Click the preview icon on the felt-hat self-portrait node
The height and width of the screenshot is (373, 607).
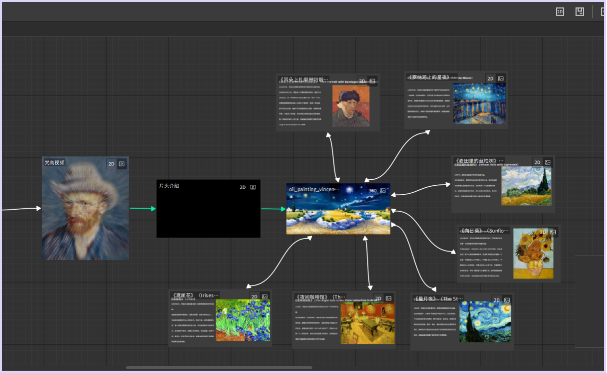click(122, 164)
